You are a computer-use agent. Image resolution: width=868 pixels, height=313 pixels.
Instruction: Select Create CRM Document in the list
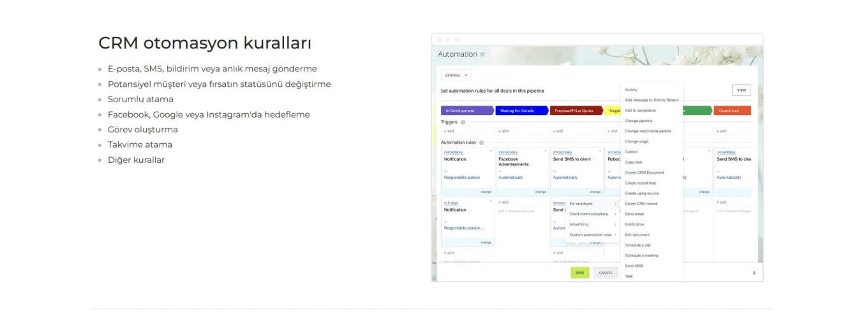point(644,172)
